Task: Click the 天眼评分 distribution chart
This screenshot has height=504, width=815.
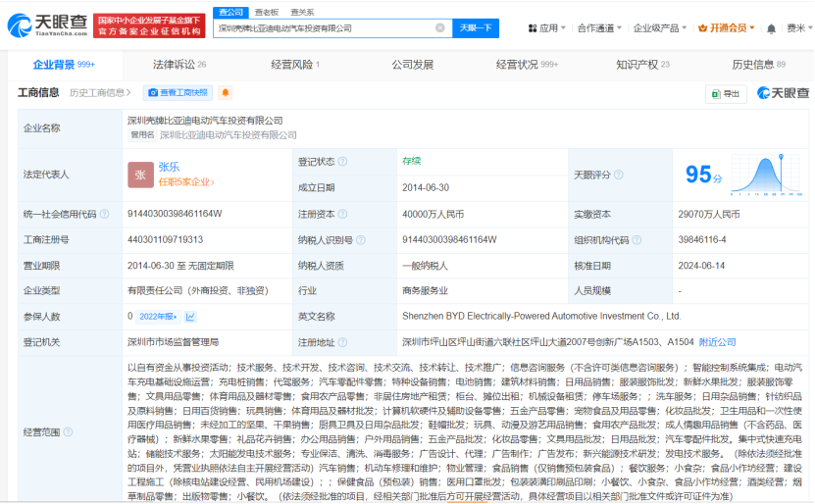Action: (x=766, y=175)
